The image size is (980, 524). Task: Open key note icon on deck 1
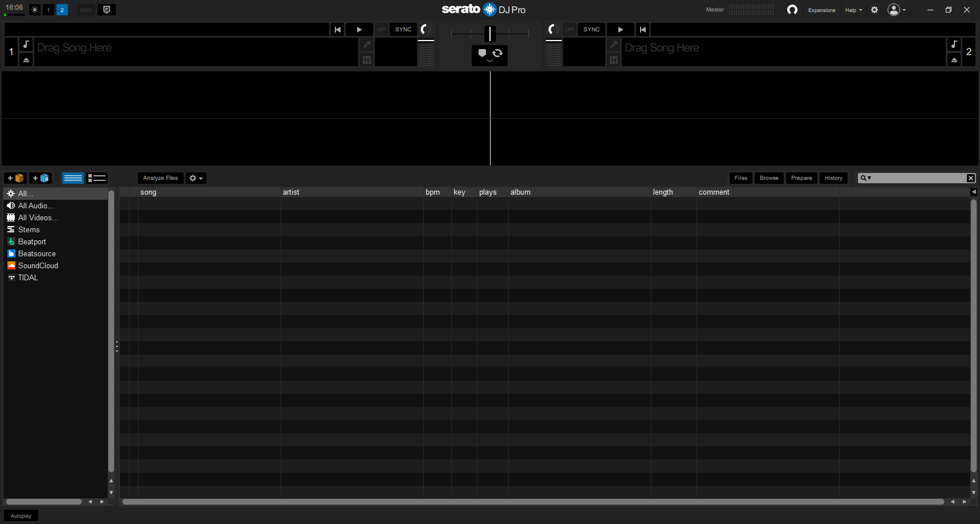coord(26,45)
